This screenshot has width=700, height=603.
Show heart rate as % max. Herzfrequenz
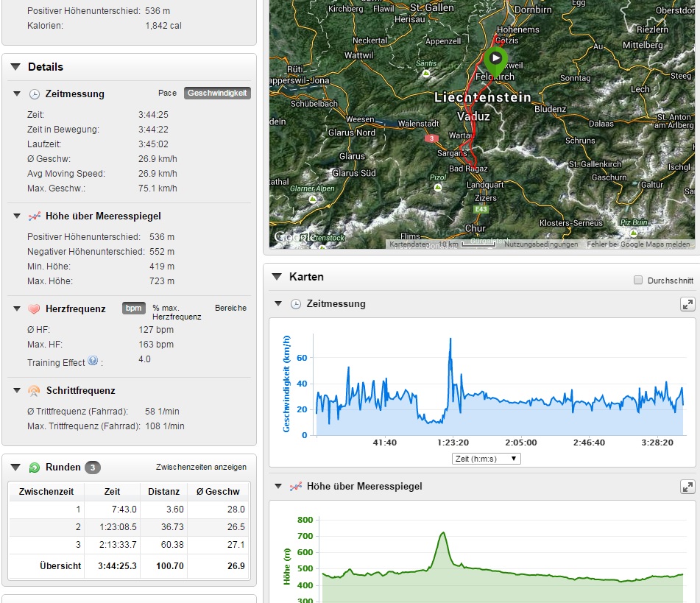(176, 312)
